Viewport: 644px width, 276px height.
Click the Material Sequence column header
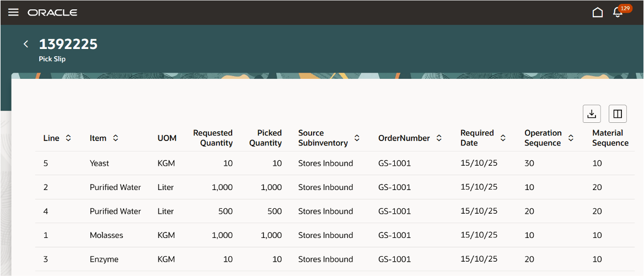click(x=610, y=138)
